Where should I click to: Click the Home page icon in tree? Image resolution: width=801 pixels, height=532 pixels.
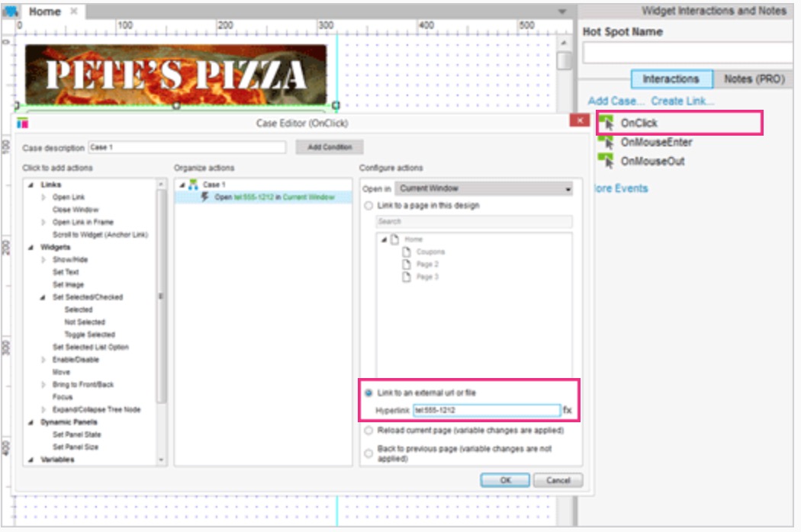pos(394,239)
